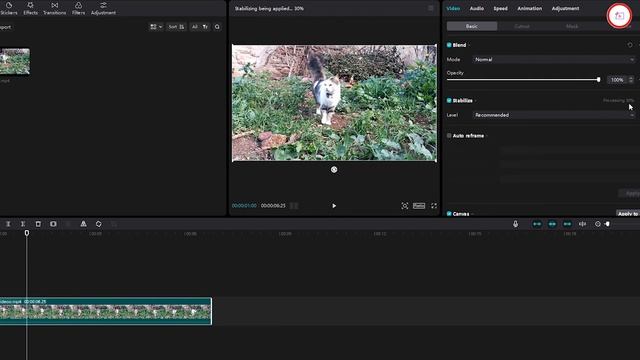Open the media view layout dropdown
This screenshot has width=640, height=360.
coord(156,27)
